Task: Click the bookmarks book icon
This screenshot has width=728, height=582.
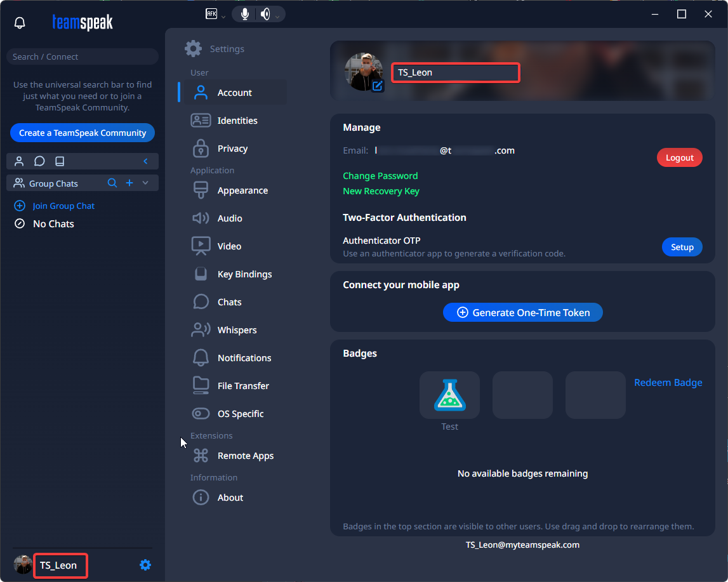Action: [x=60, y=161]
